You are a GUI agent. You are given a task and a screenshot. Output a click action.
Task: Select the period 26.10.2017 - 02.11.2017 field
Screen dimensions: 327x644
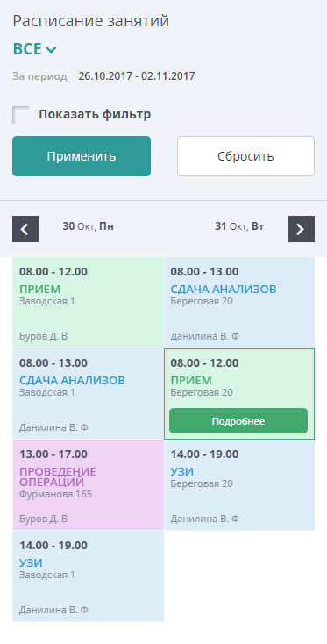[137, 76]
